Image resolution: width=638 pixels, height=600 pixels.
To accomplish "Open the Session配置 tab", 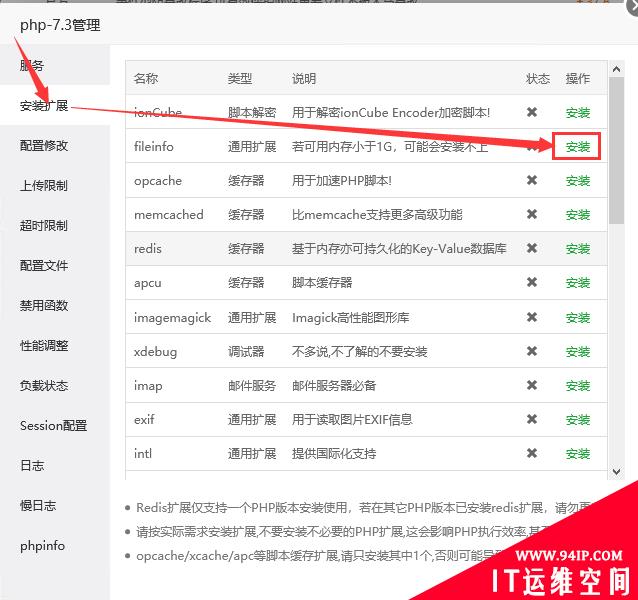I will tap(53, 425).
